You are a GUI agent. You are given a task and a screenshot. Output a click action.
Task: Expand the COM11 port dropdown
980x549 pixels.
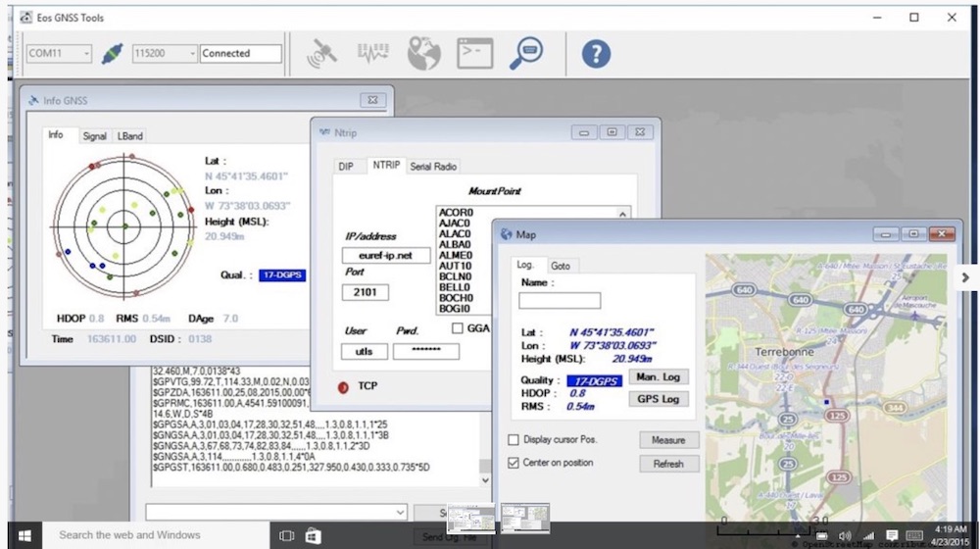86,54
